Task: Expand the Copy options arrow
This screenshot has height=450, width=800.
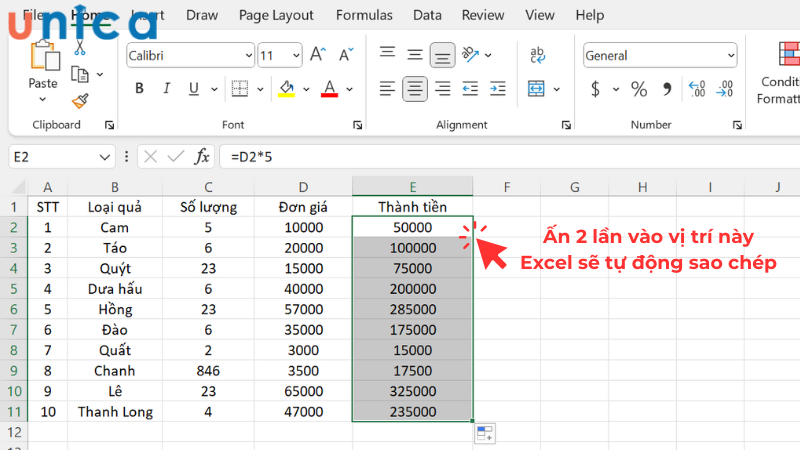Action: [100, 74]
